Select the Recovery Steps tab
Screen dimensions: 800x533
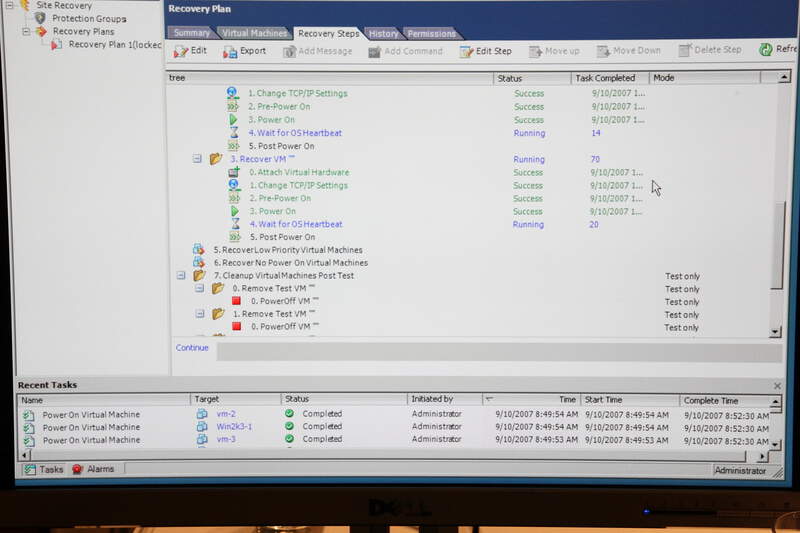329,33
